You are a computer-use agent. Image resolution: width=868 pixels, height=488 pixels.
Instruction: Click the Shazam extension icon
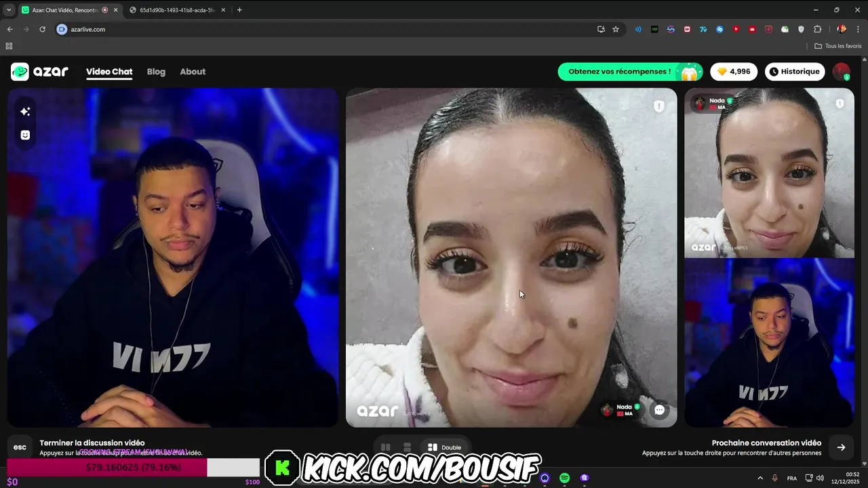pos(719,29)
